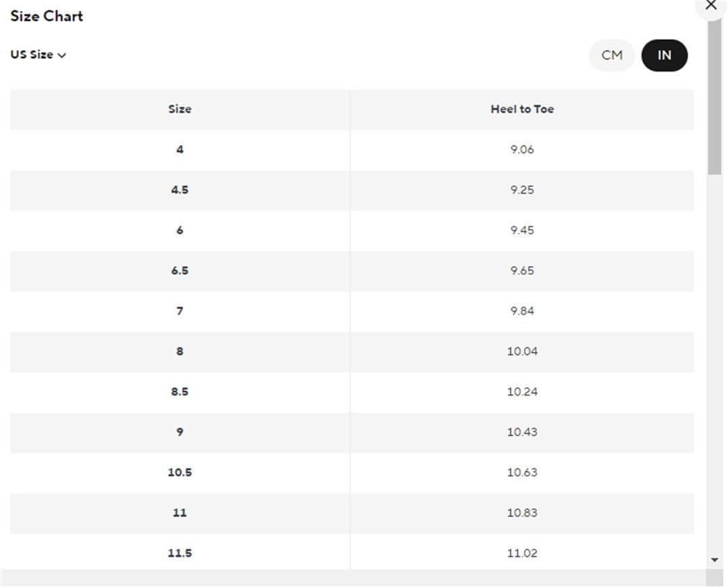The image size is (728, 588).
Task: Close the Size Chart dialog
Action: tap(711, 6)
